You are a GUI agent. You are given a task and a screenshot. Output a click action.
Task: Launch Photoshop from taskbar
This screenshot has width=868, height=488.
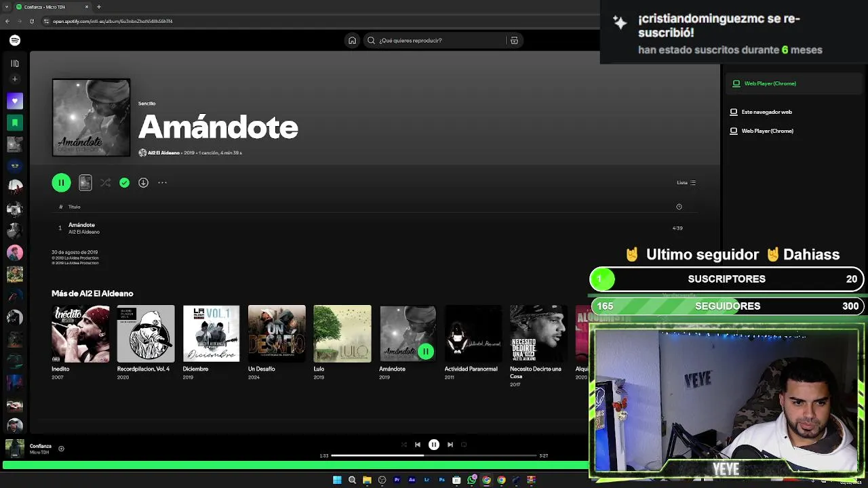pos(441,480)
